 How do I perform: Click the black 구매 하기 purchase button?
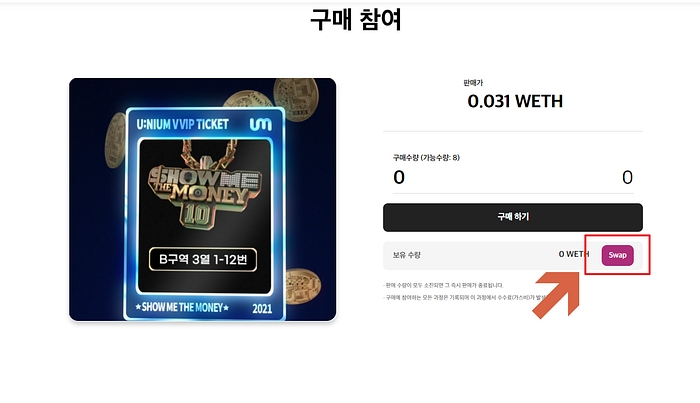point(512,217)
